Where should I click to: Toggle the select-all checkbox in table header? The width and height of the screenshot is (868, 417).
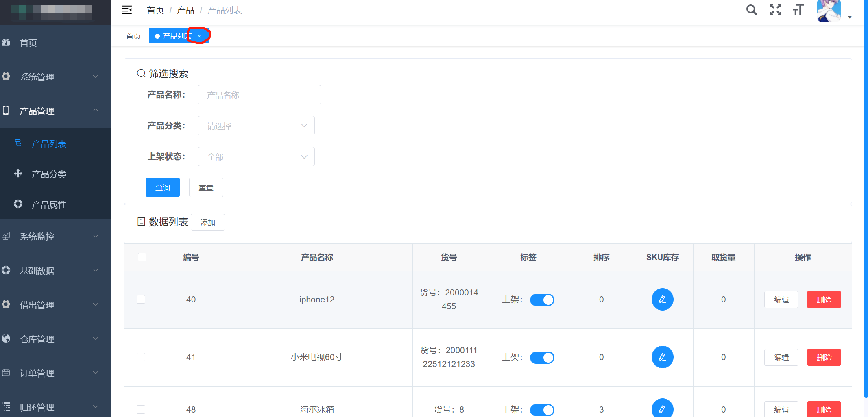pyautogui.click(x=142, y=257)
